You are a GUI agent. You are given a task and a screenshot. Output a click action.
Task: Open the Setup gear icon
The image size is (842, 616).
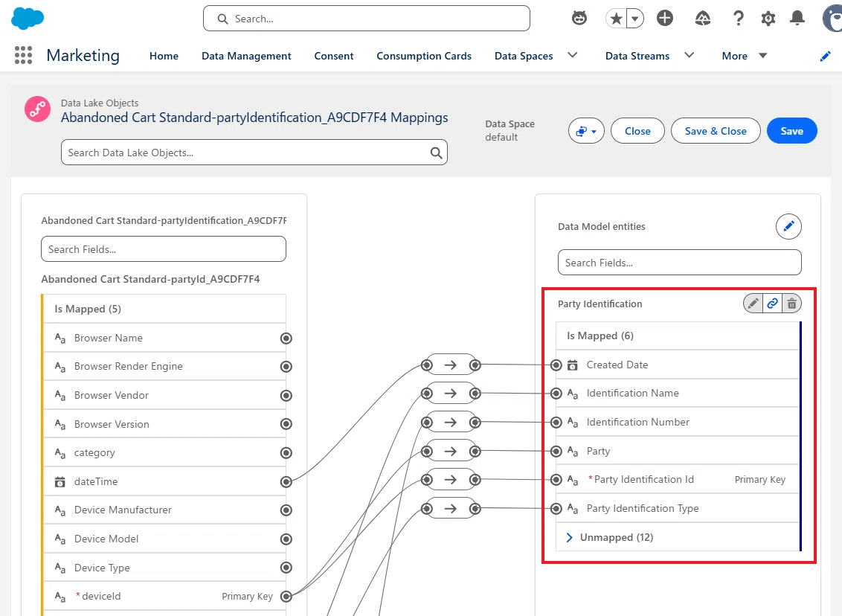point(768,19)
